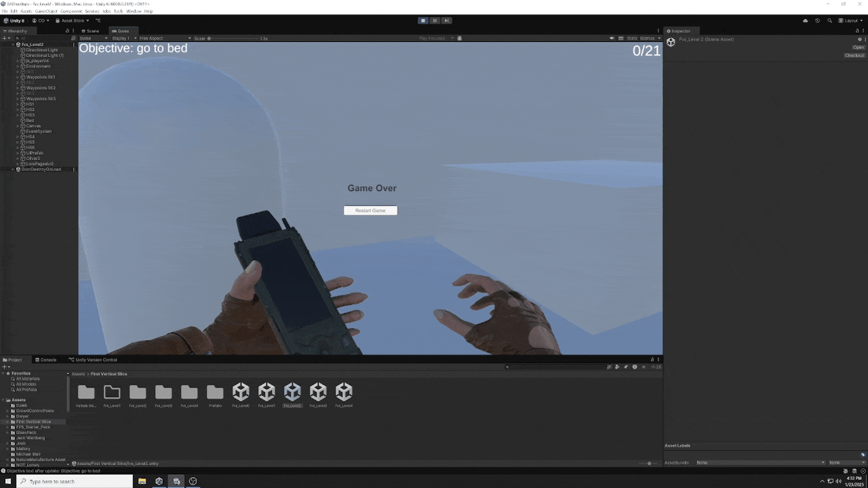Click the Pause playback button
868x488 pixels.
434,21
